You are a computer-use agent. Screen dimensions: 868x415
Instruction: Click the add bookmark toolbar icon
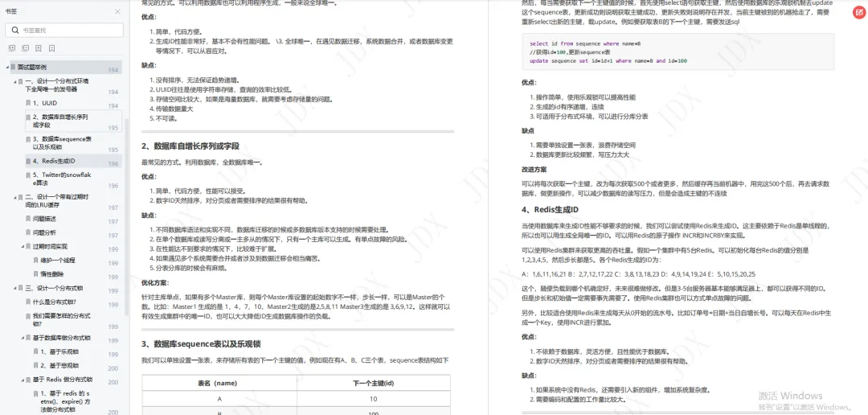pyautogui.click(x=39, y=48)
